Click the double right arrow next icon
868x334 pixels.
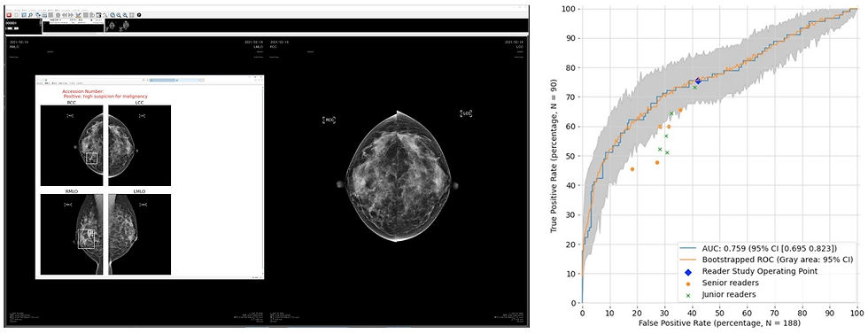pos(71,15)
